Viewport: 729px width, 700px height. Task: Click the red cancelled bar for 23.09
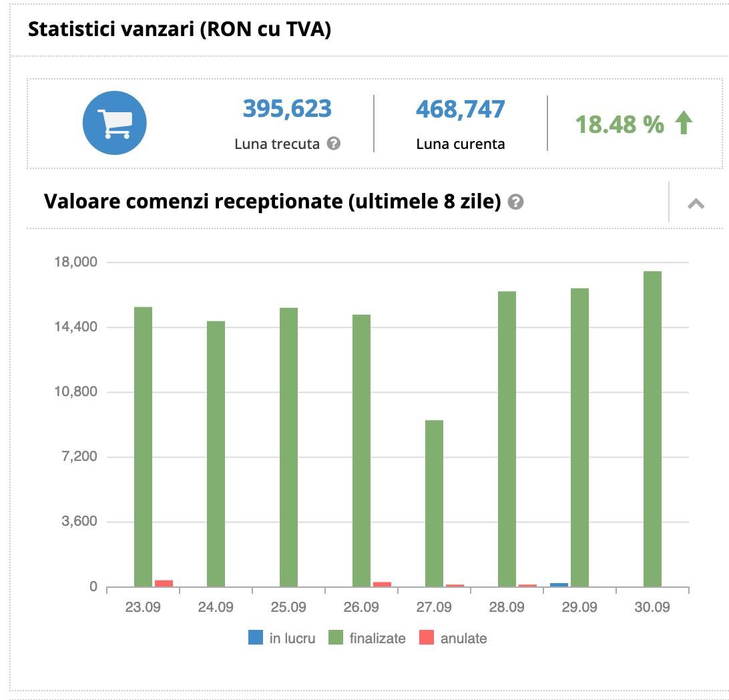point(164,583)
